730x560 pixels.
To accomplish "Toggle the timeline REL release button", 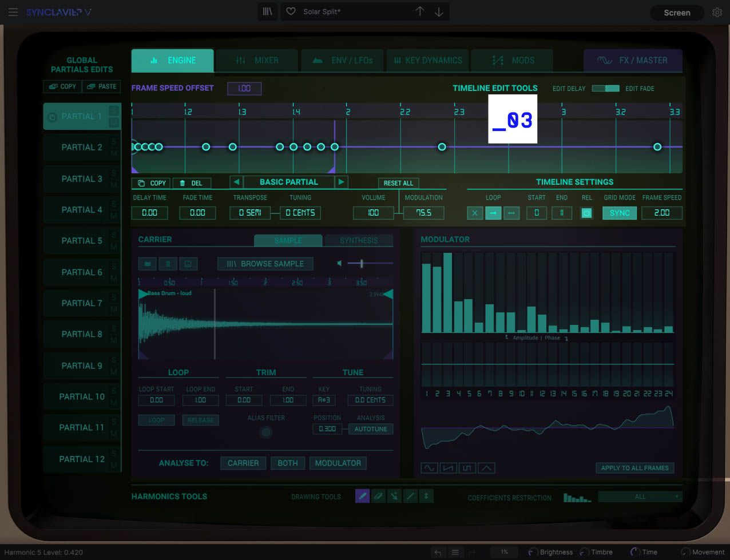I will pos(586,213).
